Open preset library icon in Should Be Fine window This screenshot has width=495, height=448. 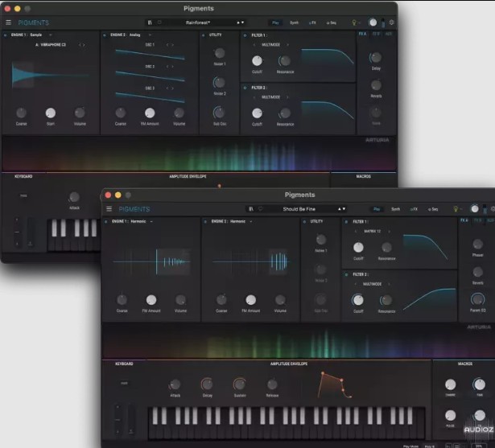point(251,209)
